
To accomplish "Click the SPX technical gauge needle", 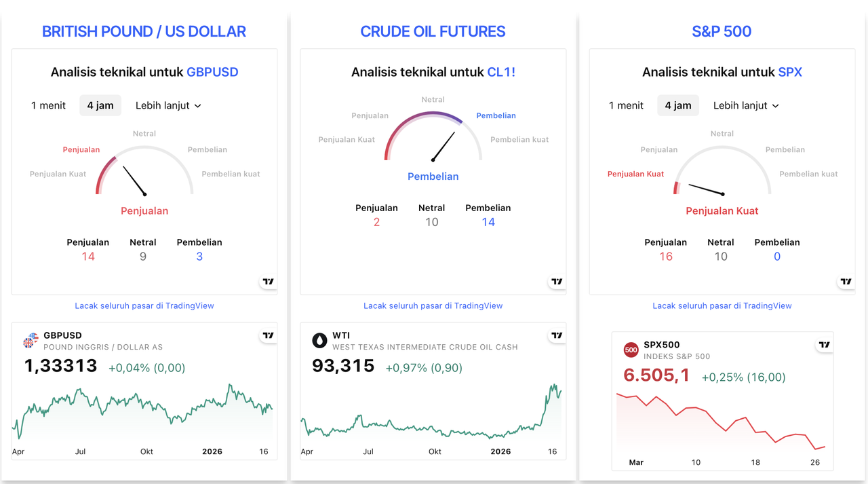I will pyautogui.click(x=707, y=189).
